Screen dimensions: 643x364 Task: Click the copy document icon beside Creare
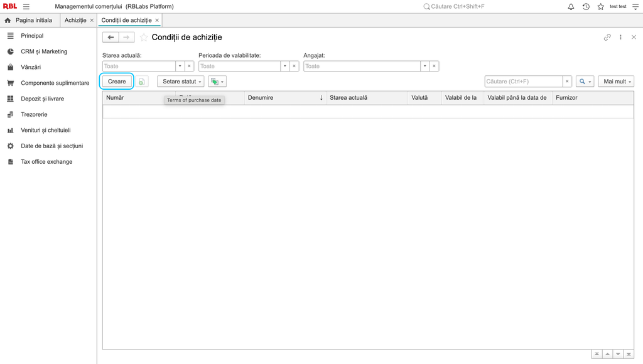click(x=141, y=82)
